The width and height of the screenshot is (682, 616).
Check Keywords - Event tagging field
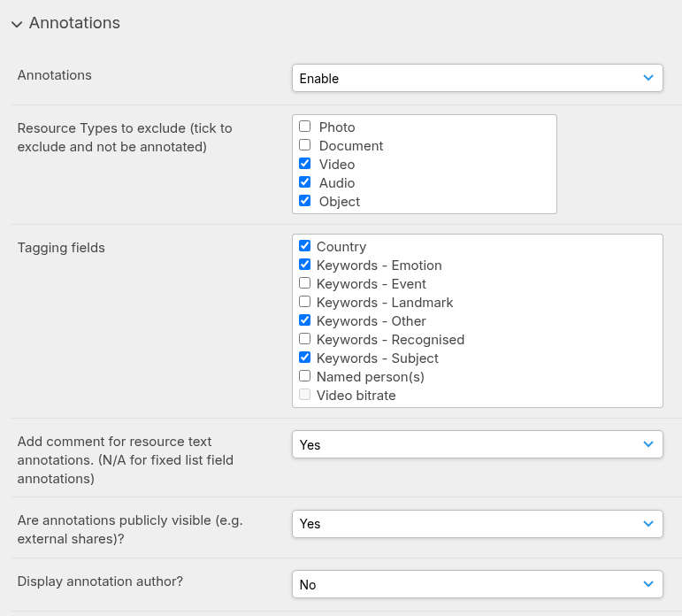305,283
